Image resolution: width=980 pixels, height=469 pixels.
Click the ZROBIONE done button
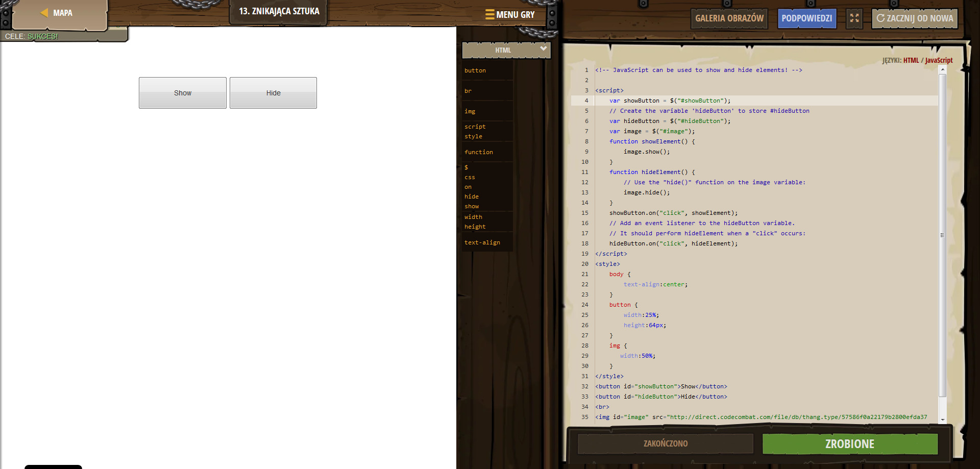point(850,444)
